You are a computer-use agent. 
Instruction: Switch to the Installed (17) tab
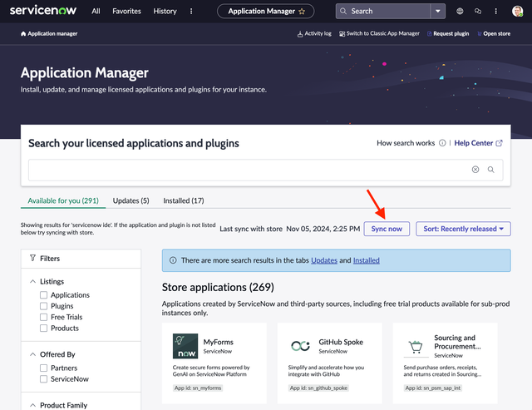click(184, 200)
